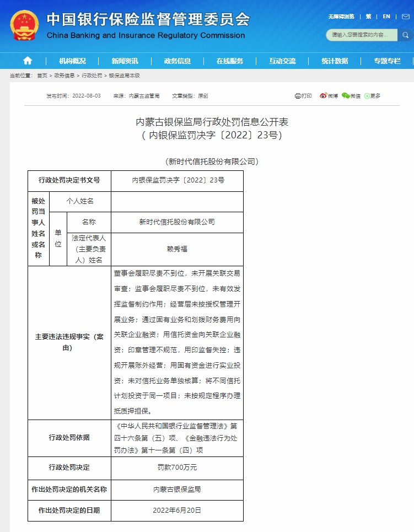Share via the Weibo icon
The height and width of the screenshot is (532, 414).
click(324, 96)
